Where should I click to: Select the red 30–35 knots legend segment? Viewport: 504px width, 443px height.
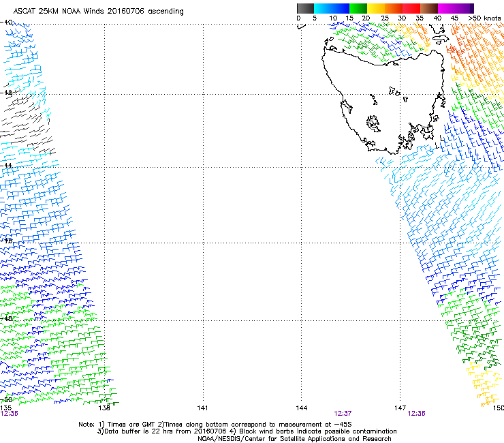pos(411,8)
